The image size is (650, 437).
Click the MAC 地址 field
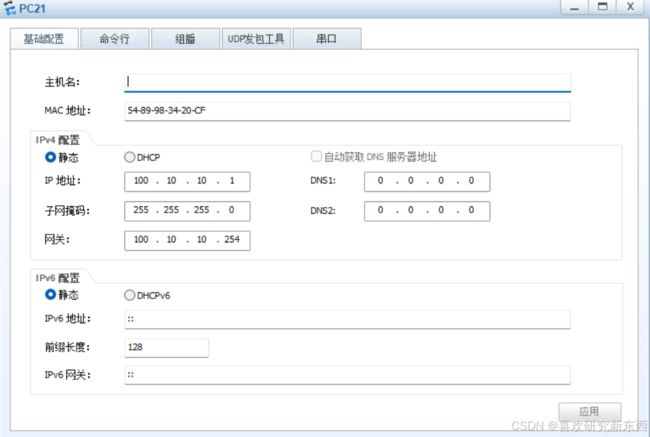(x=347, y=111)
